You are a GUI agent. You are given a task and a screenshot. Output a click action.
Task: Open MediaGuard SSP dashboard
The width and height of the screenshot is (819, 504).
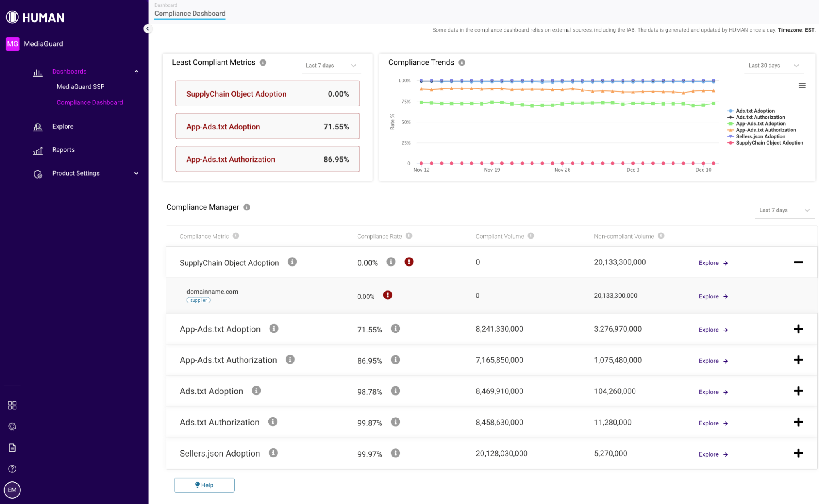[x=80, y=87]
